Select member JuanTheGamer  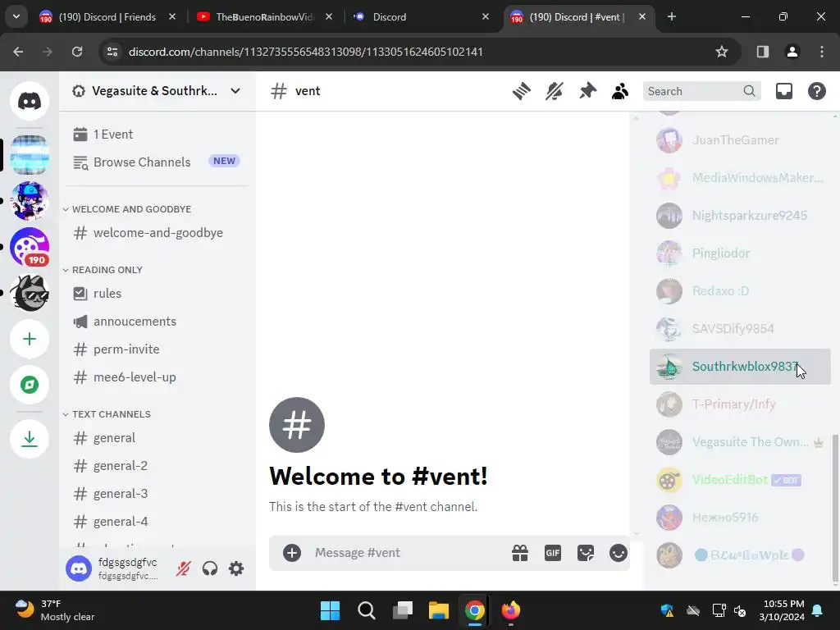coord(740,140)
